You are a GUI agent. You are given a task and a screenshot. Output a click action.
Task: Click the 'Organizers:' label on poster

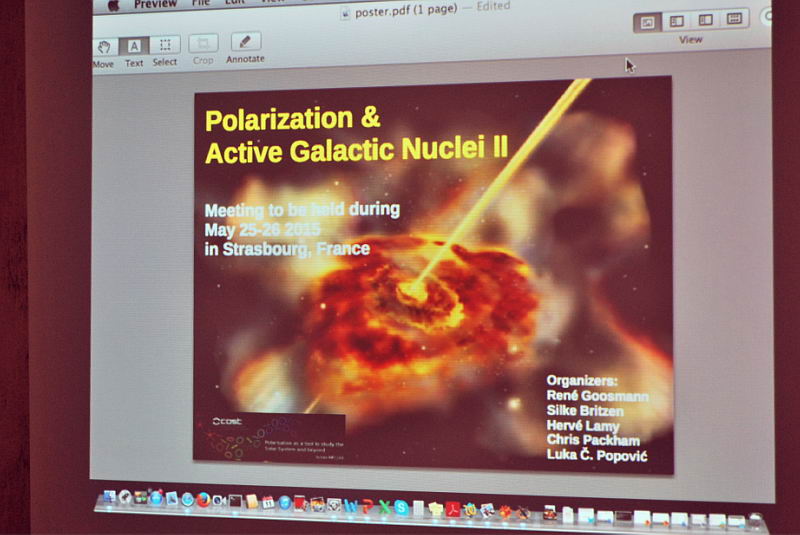(582, 380)
